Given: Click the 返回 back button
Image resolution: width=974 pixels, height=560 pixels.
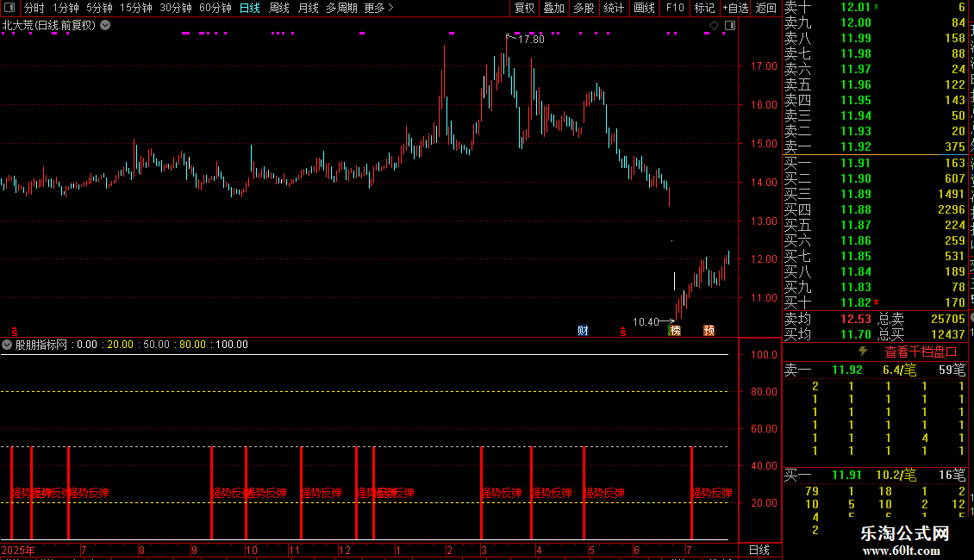Looking at the screenshot, I should pyautogui.click(x=766, y=8).
